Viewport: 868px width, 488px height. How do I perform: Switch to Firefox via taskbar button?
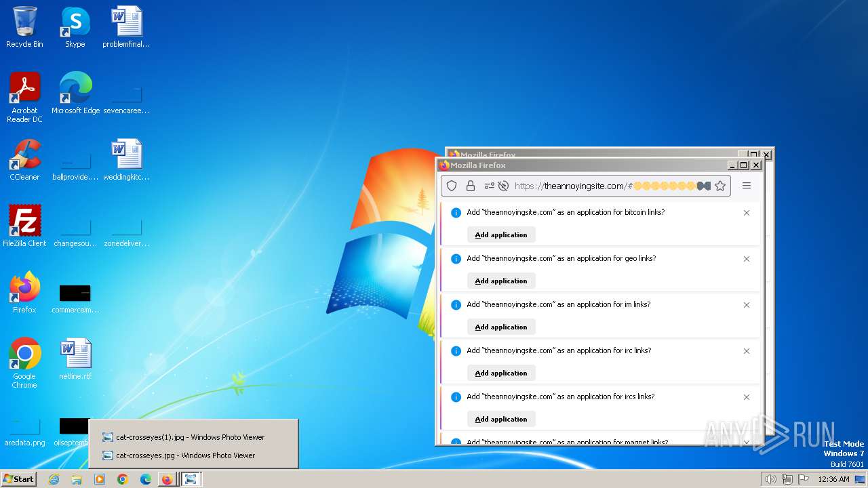[167, 479]
